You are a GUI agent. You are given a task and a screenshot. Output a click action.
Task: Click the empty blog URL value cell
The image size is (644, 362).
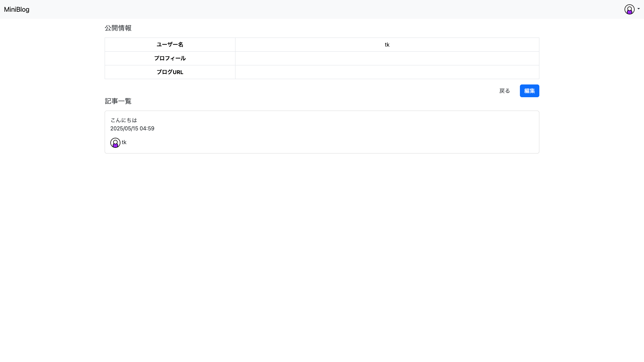[x=387, y=72]
